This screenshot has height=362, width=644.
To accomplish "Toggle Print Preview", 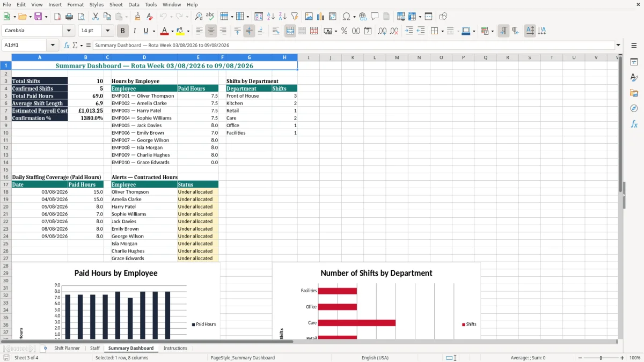I will coord(80,17).
